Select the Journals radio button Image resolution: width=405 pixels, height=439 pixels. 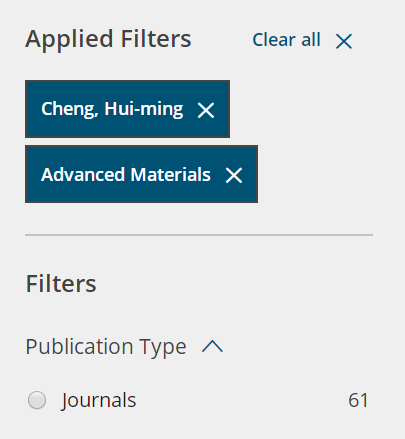(x=37, y=400)
